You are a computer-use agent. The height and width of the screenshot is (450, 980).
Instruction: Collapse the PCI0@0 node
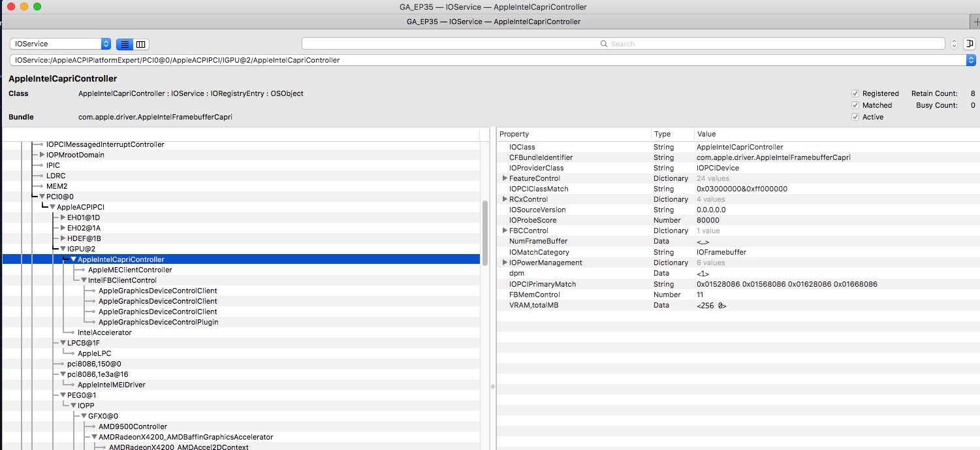click(x=42, y=197)
